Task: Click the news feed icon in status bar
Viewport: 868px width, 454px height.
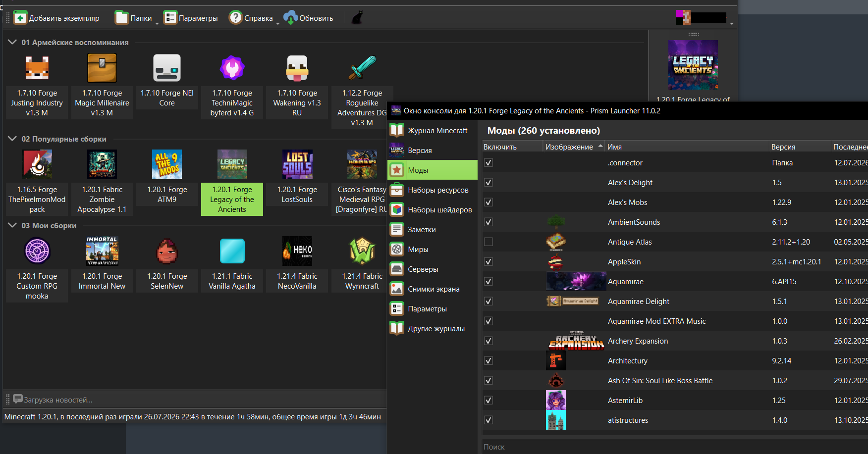Action: point(18,399)
